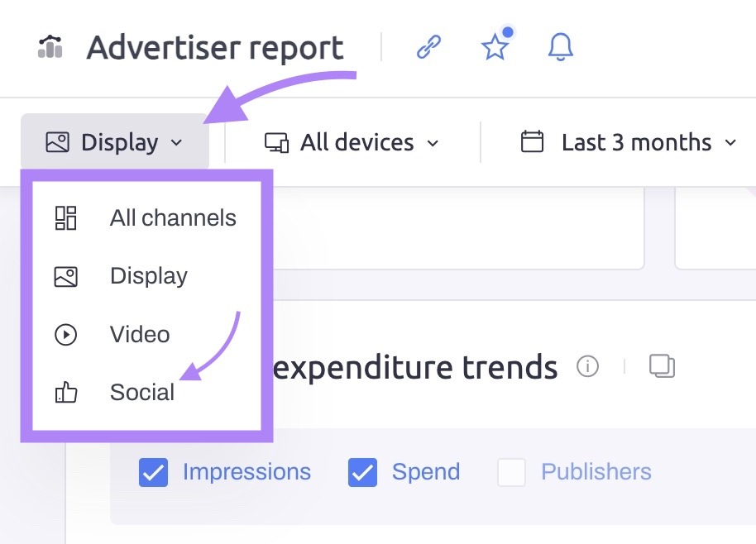Click the notification bell icon

(559, 47)
